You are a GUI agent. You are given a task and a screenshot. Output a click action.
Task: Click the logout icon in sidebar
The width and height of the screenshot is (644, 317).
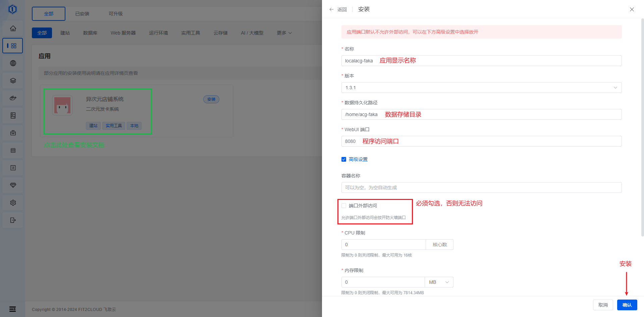(x=13, y=220)
